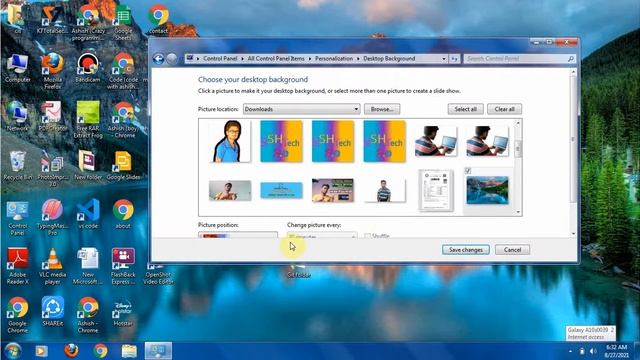Select the Hotstar desktop shortcut
This screenshot has height=360, width=640.
pos(123,313)
